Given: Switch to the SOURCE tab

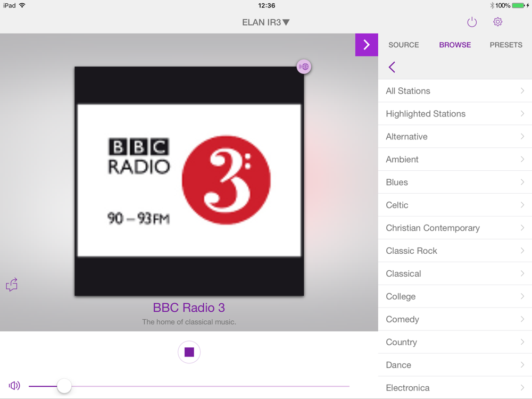Looking at the screenshot, I should coord(403,45).
